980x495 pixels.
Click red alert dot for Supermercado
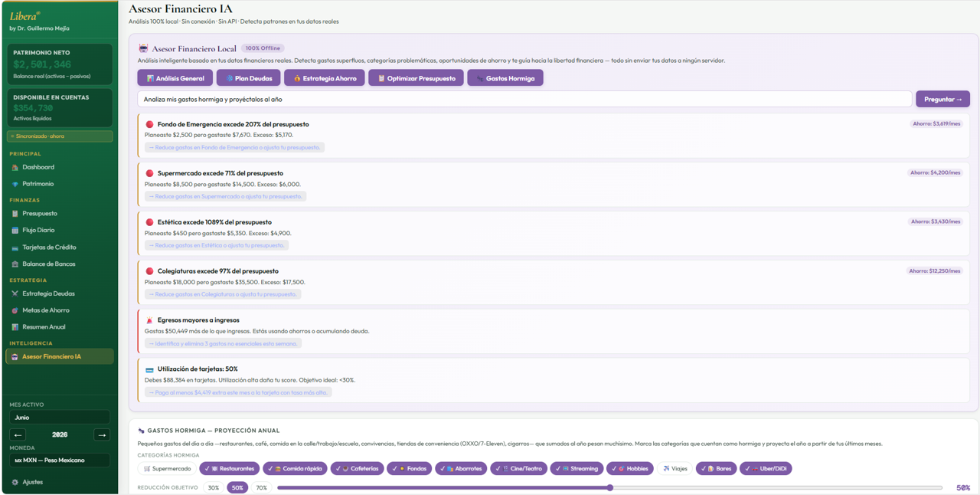point(149,173)
